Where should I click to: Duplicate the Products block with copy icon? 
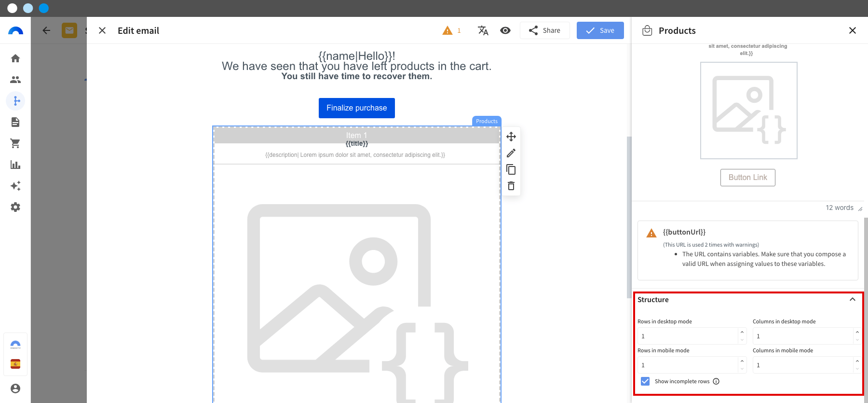point(511,169)
